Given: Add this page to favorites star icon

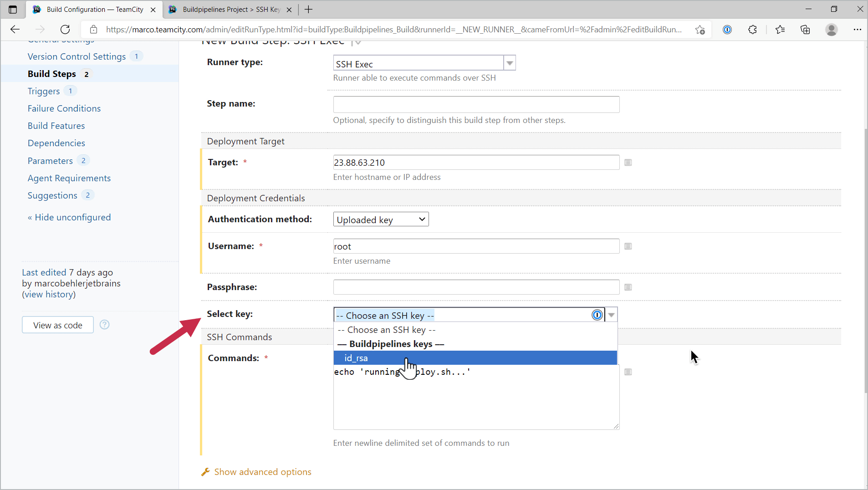Looking at the screenshot, I should 700,30.
